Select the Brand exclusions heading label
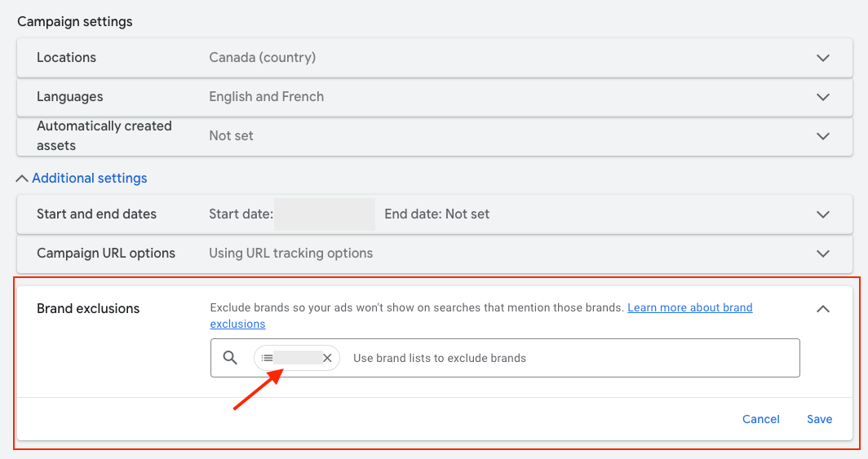The width and height of the screenshot is (868, 459). [88, 308]
